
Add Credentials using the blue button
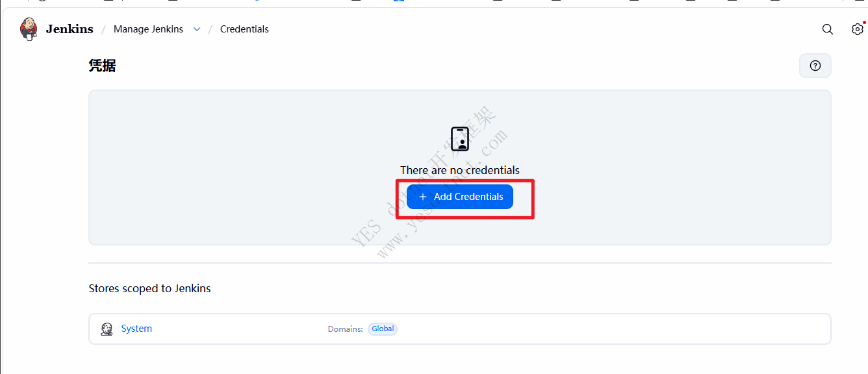point(460,197)
